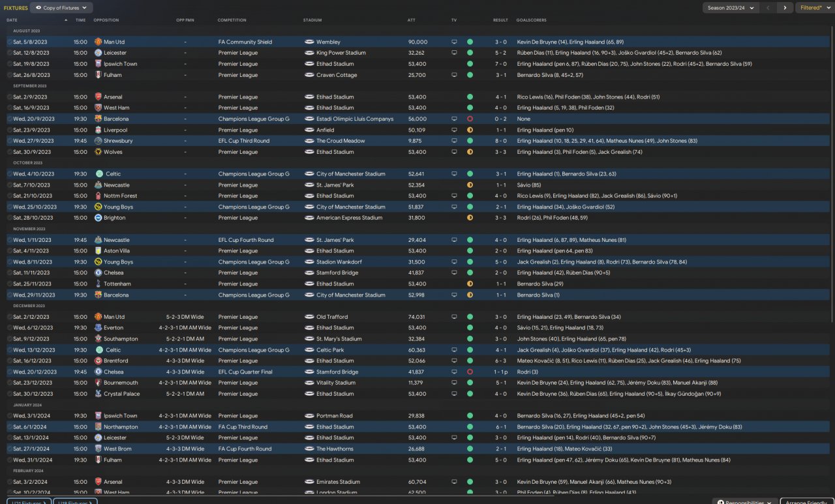The image size is (835, 504).
Task: Go to the next season with the right arrow
Action: tap(785, 8)
